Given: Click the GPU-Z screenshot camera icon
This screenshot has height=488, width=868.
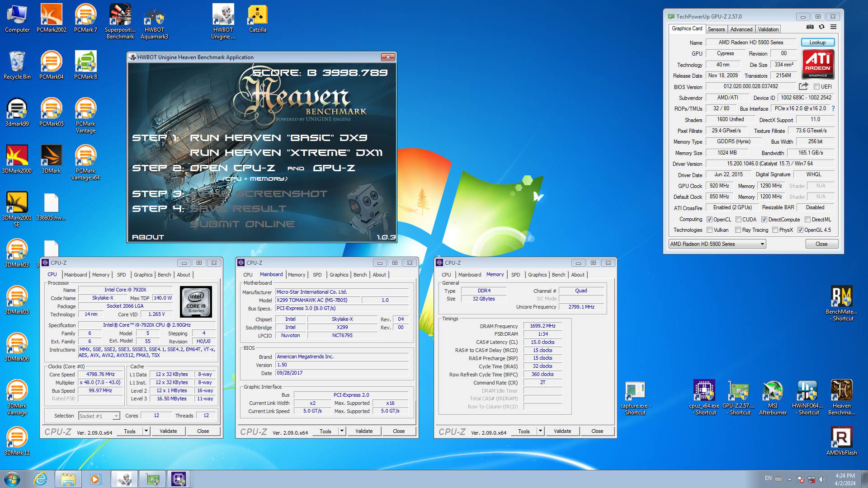Looking at the screenshot, I should [810, 27].
